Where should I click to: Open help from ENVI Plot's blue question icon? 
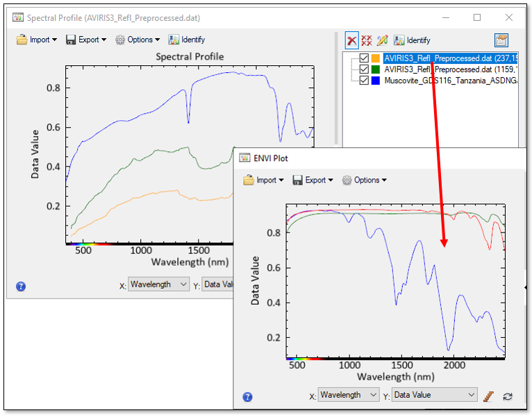coord(248,397)
